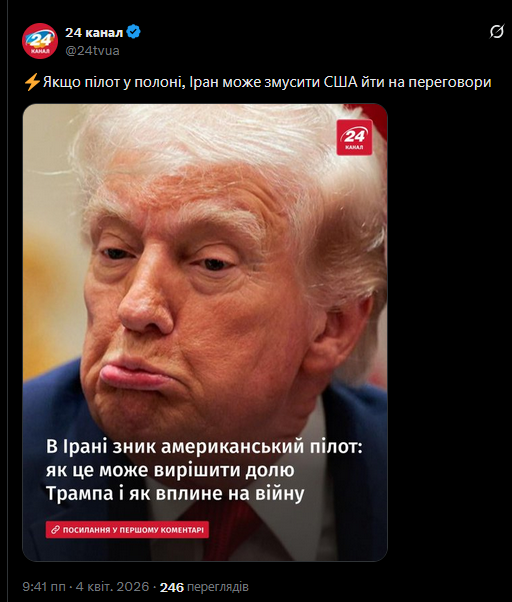Viewport: 512px width, 602px height.
Task: Click the chain-link icon in the red label
Action: 55,530
